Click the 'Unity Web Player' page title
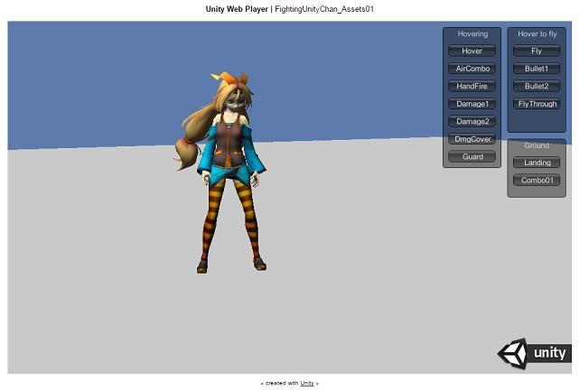Screen dimensions: 579x392 click(x=237, y=9)
